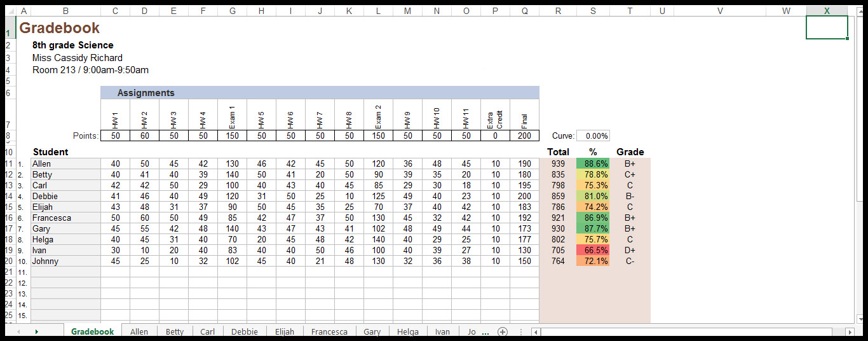The height and width of the screenshot is (341, 868).
Task: Click the next sheet tab navigation arrow
Action: (37, 331)
